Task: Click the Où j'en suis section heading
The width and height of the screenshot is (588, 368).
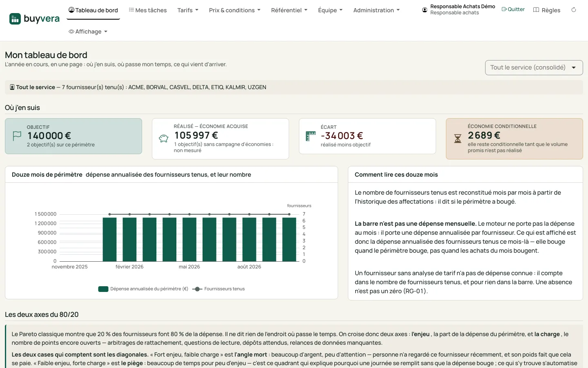Action: pyautogui.click(x=22, y=108)
